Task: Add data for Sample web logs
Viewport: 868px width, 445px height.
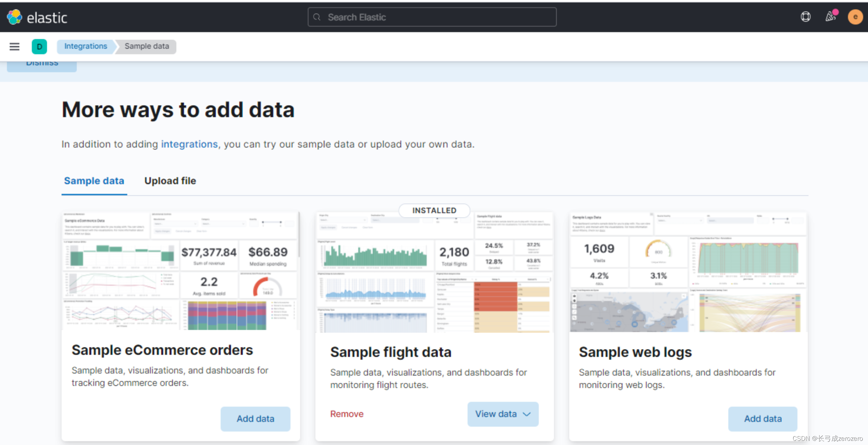Action: 763,419
